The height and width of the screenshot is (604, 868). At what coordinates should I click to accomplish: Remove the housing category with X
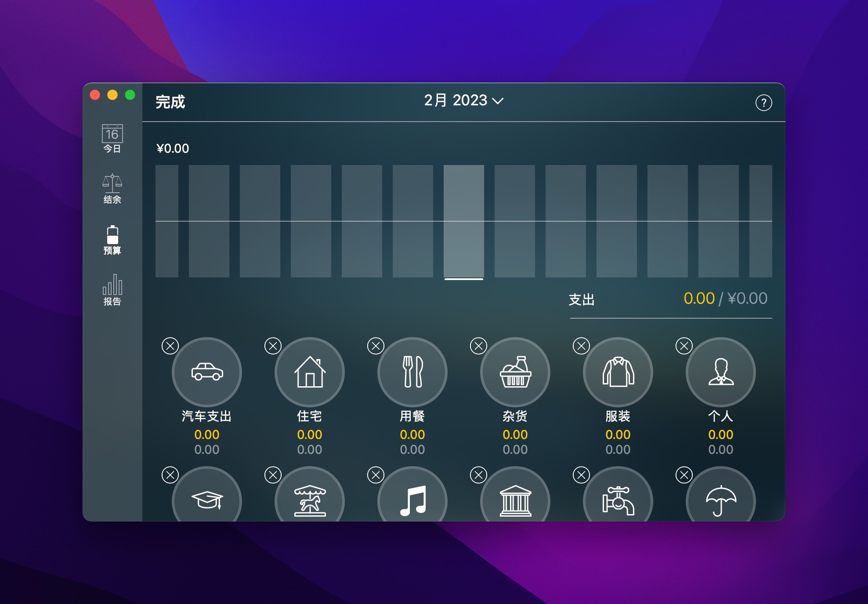[273, 346]
